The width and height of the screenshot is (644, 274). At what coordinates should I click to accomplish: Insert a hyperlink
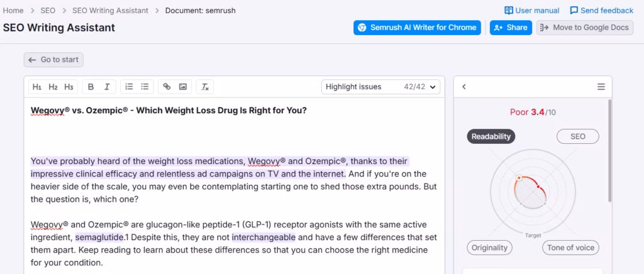coord(167,87)
